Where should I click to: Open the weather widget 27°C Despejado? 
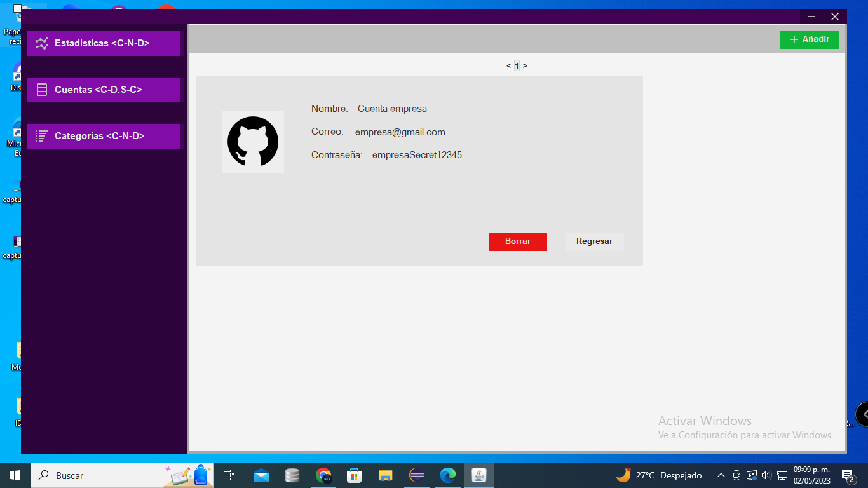[659, 475]
